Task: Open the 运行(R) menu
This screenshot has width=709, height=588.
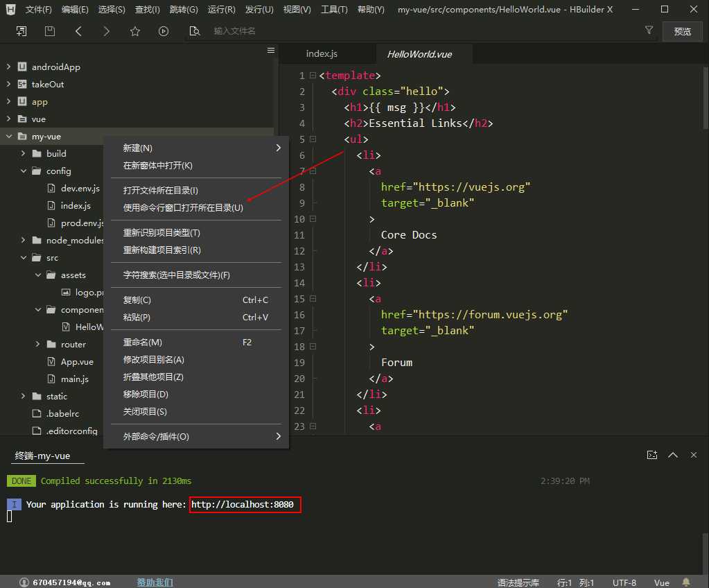Action: point(222,9)
